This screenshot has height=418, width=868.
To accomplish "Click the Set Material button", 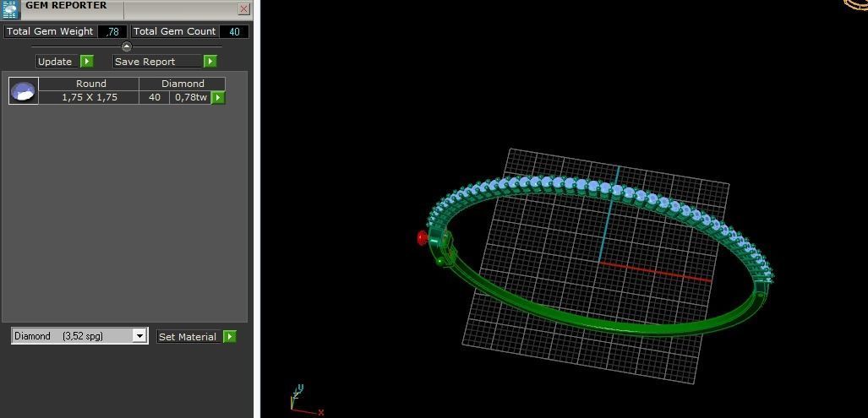I will pos(189,336).
